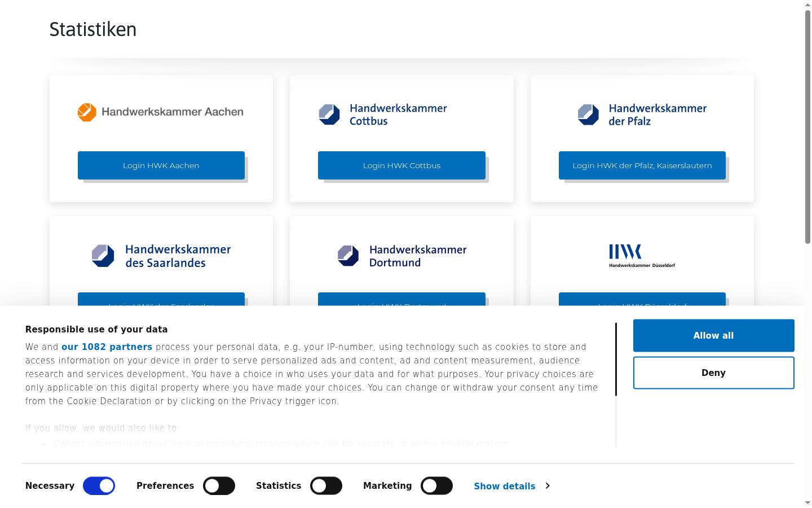Viewport: 812px width, 508px height.
Task: Click the Statistiken heading
Action: pyautogui.click(x=93, y=29)
